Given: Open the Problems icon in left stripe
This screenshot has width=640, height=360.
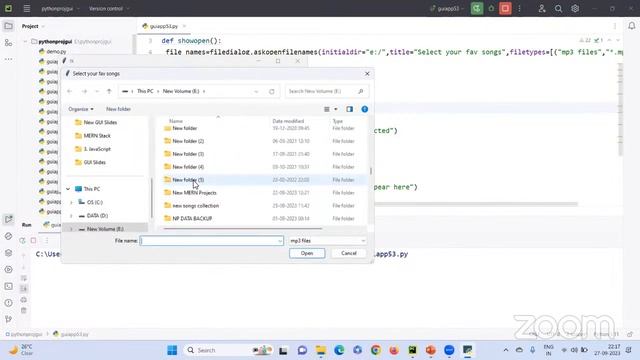Looking at the screenshot, I should (8, 303).
